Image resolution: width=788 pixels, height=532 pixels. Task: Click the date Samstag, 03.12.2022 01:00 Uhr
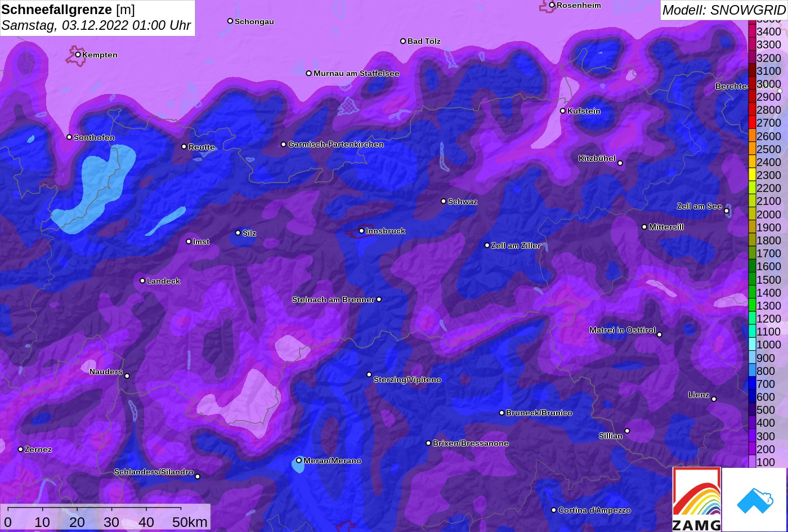click(x=96, y=25)
